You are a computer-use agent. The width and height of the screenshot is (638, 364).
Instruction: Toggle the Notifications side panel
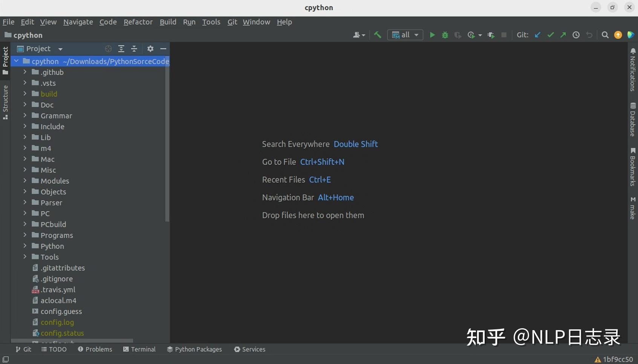tap(633, 69)
